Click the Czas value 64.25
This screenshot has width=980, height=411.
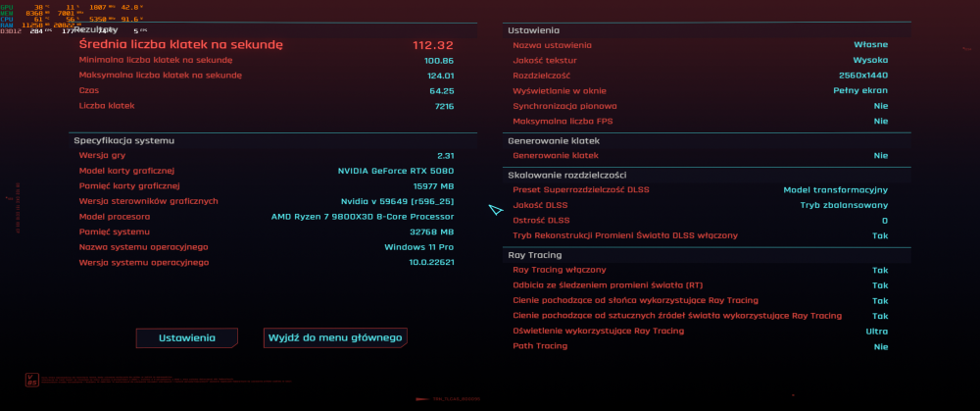tap(444, 91)
